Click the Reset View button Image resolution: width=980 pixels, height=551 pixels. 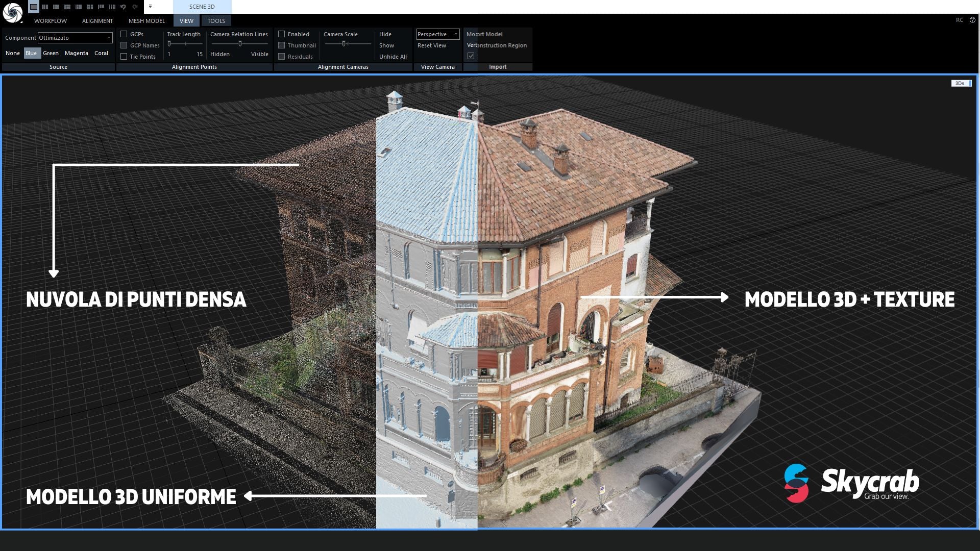pyautogui.click(x=431, y=45)
